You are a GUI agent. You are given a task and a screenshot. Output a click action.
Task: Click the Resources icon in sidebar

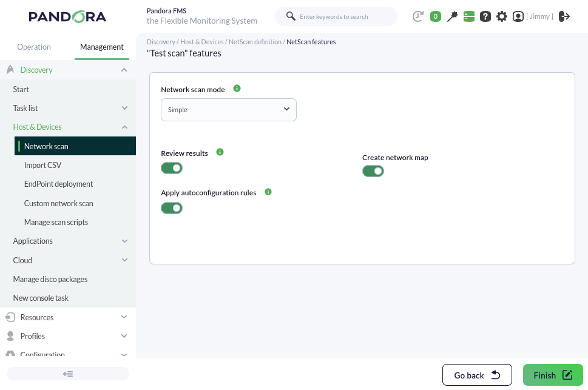coord(10,317)
